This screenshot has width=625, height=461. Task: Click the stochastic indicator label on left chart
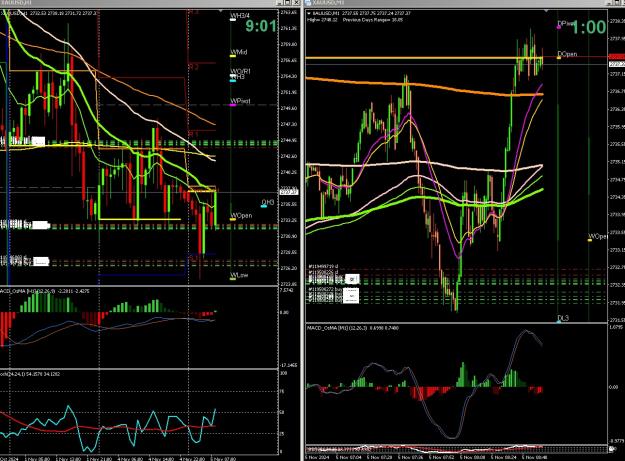[30, 374]
